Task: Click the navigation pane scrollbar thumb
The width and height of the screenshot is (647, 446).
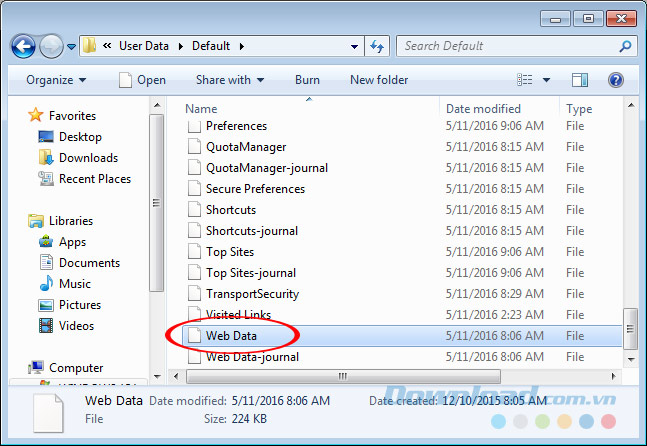Action: (x=156, y=203)
